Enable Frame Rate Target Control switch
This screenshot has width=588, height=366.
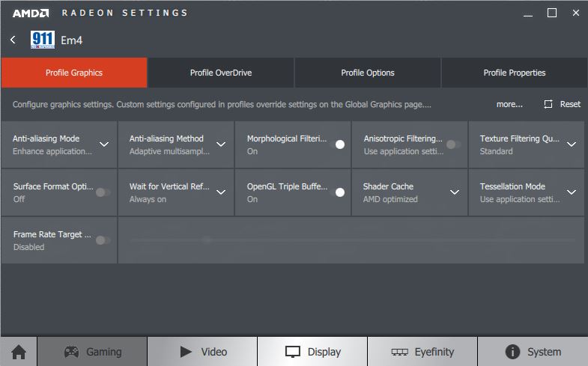pos(103,240)
